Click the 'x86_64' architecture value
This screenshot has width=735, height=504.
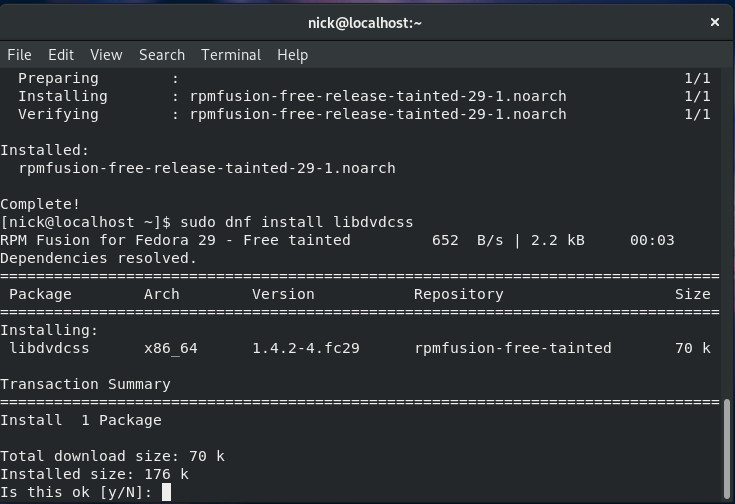[171, 348]
